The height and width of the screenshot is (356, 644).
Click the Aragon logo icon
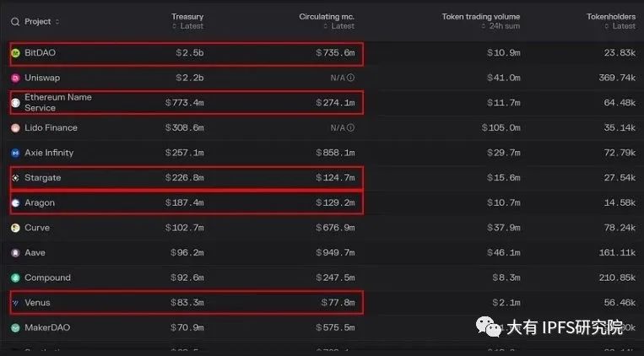click(x=15, y=202)
